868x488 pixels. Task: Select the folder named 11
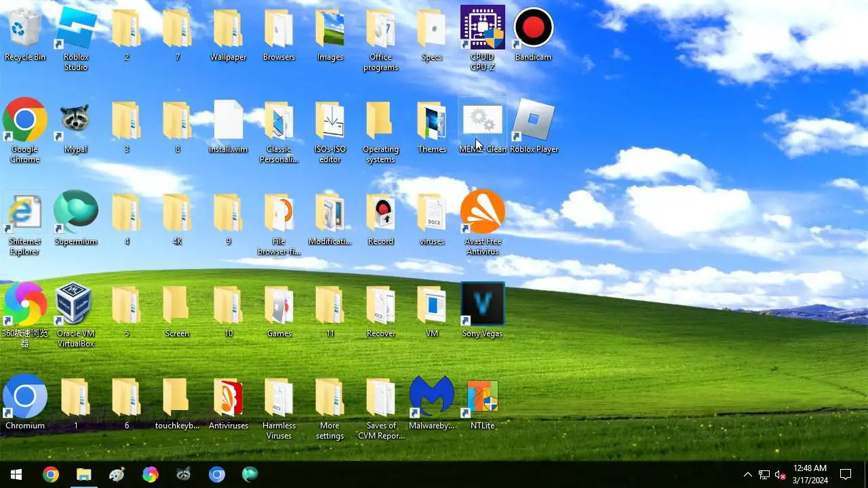pos(330,311)
